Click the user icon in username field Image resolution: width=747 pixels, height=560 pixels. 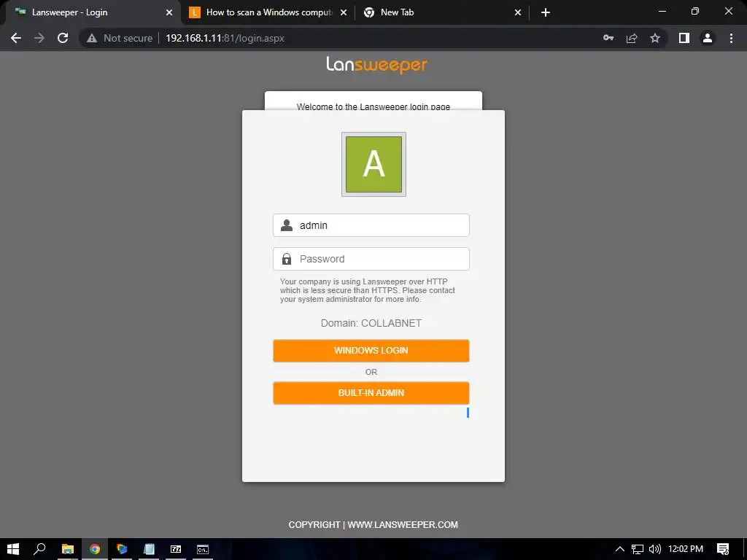287,225
